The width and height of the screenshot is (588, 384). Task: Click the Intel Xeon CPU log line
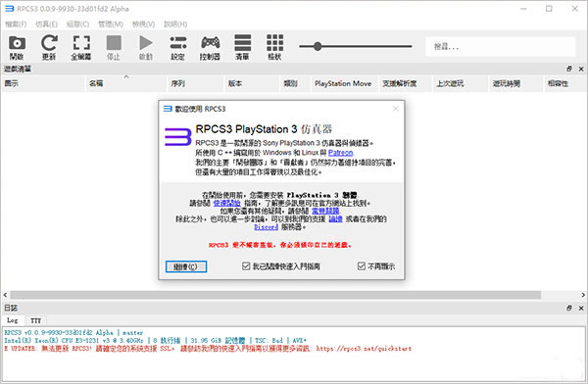point(155,341)
